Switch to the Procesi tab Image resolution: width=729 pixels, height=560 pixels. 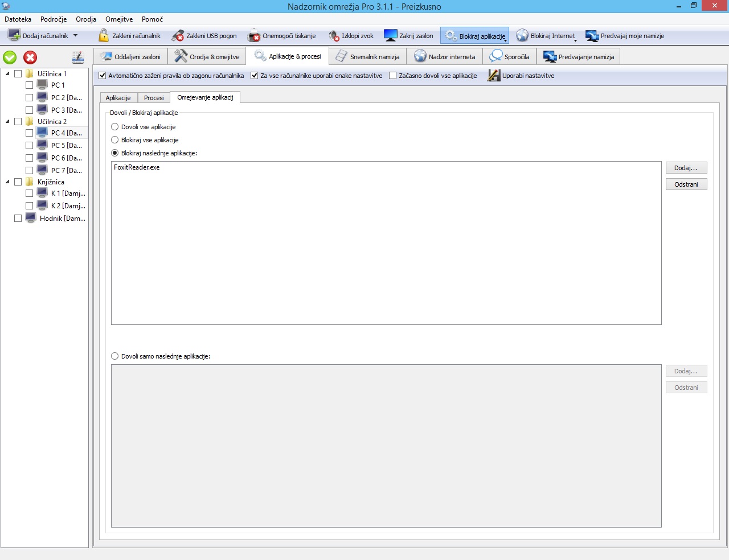pyautogui.click(x=154, y=98)
